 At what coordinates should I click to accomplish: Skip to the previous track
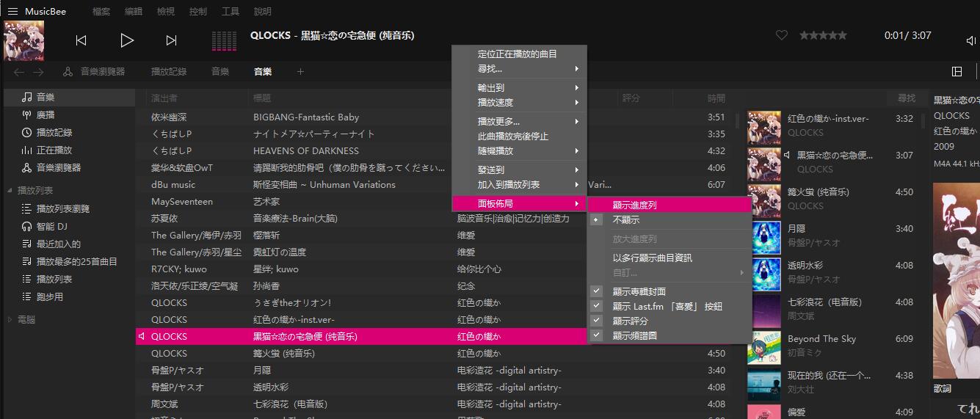coord(81,40)
